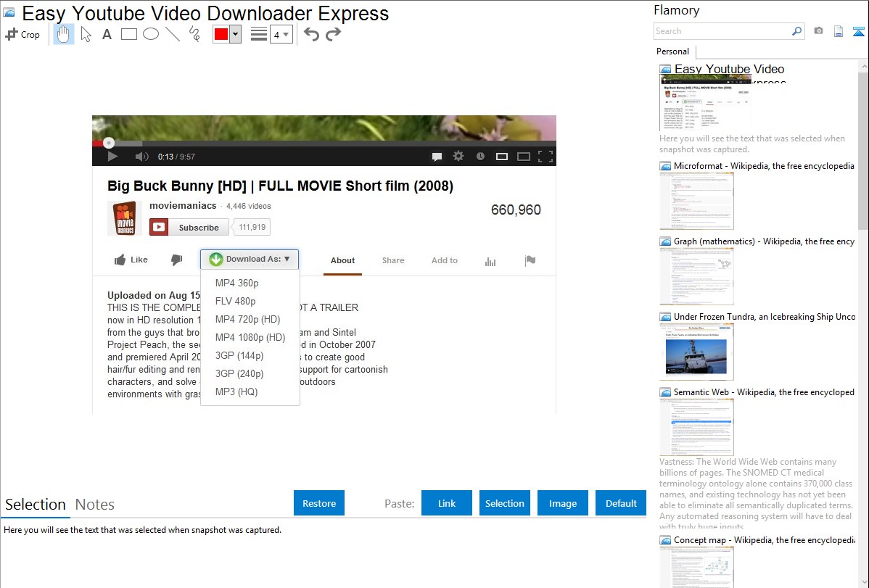This screenshot has width=869, height=588.
Task: Open the line width dropdown showing 4
Action: click(281, 34)
